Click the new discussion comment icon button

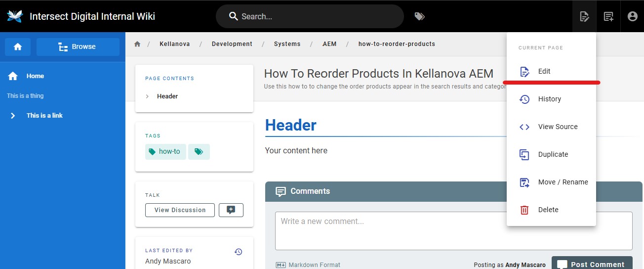pos(231,210)
